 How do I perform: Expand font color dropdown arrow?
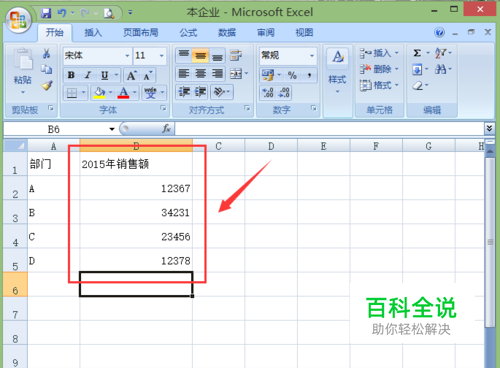click(134, 93)
